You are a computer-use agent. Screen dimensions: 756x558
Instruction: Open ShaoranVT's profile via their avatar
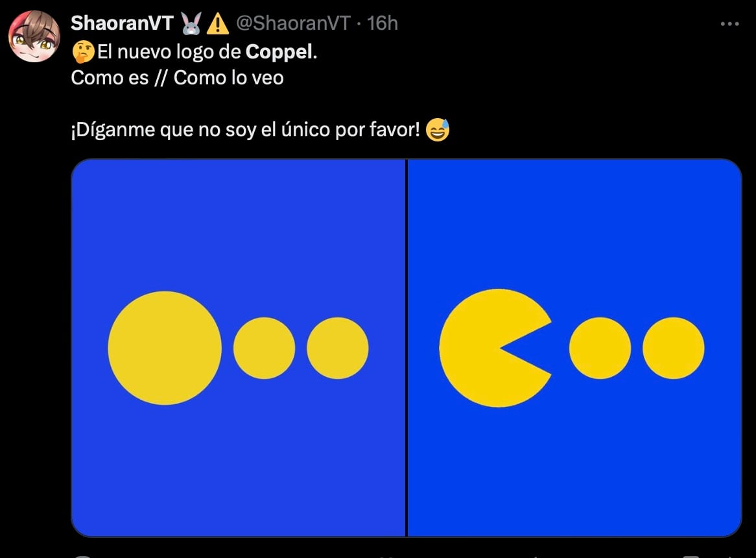34,36
